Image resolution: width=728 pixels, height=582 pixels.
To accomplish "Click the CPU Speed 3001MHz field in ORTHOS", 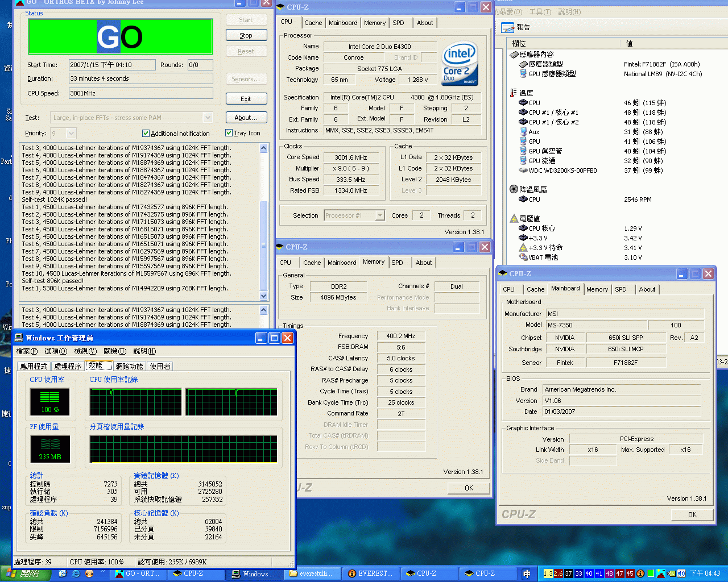I will (141, 93).
